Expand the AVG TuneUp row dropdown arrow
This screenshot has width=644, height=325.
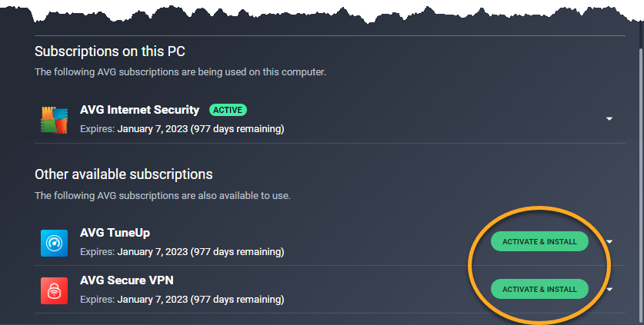[609, 242]
